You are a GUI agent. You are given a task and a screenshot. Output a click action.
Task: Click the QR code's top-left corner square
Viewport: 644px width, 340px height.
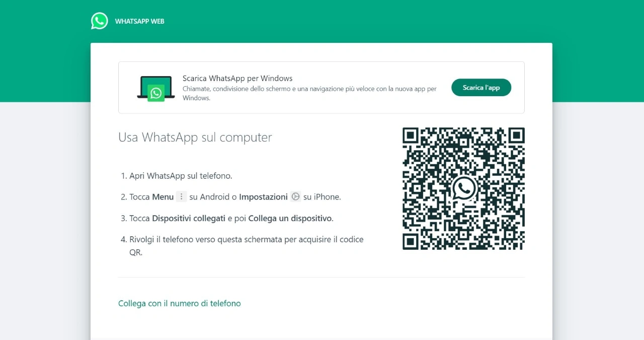(411, 136)
